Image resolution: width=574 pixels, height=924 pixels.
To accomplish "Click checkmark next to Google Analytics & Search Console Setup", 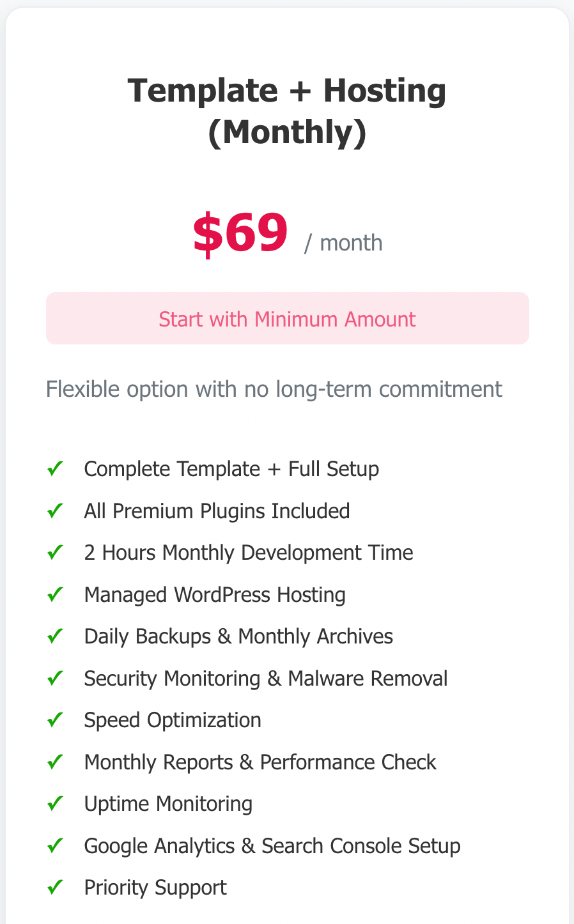I will 55,845.
